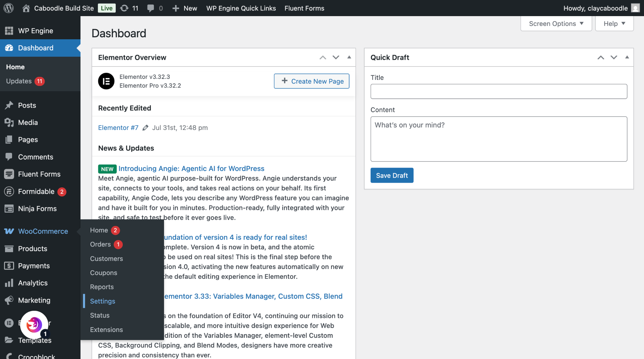Open WP Engine Quick Links menu
This screenshot has width=644, height=359.
click(x=241, y=8)
